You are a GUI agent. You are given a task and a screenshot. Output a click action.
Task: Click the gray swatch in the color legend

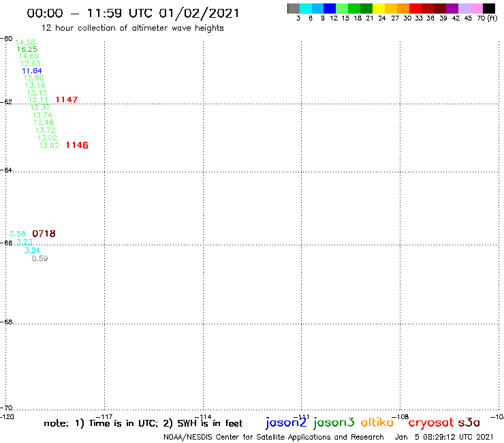(294, 8)
